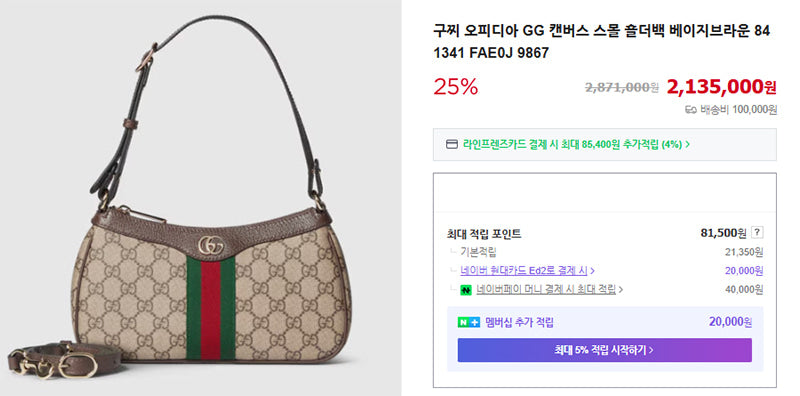Viewport: 800px width, 396px height.
Task: Click the green Naver Pay N icon
Action: [x=466, y=290]
